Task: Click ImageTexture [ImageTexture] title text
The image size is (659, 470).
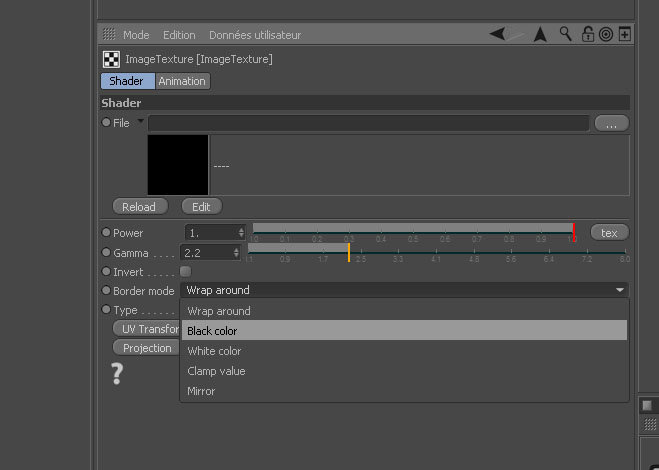Action: 199,59
